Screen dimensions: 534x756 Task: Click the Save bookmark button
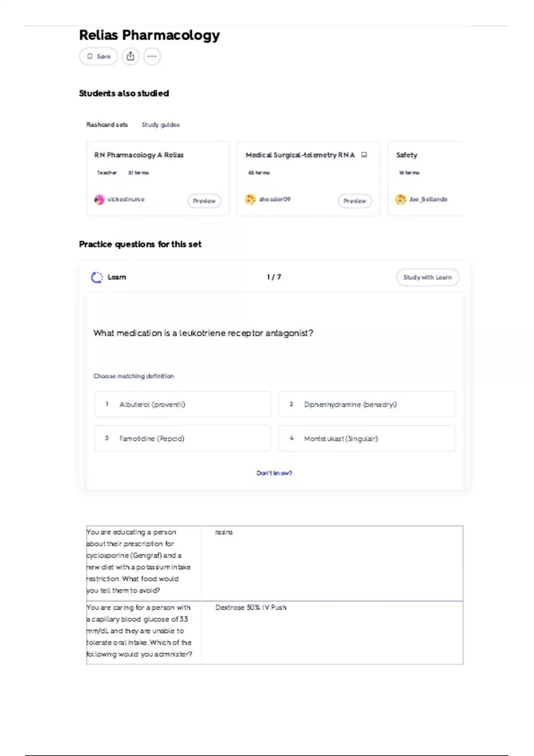tap(98, 56)
